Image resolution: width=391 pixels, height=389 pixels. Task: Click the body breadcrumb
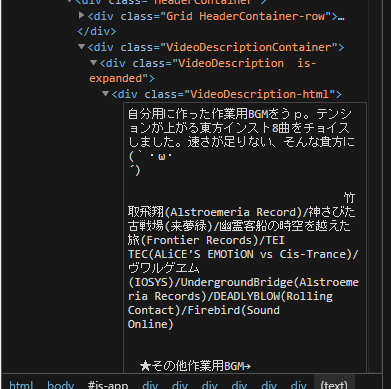pos(60,385)
